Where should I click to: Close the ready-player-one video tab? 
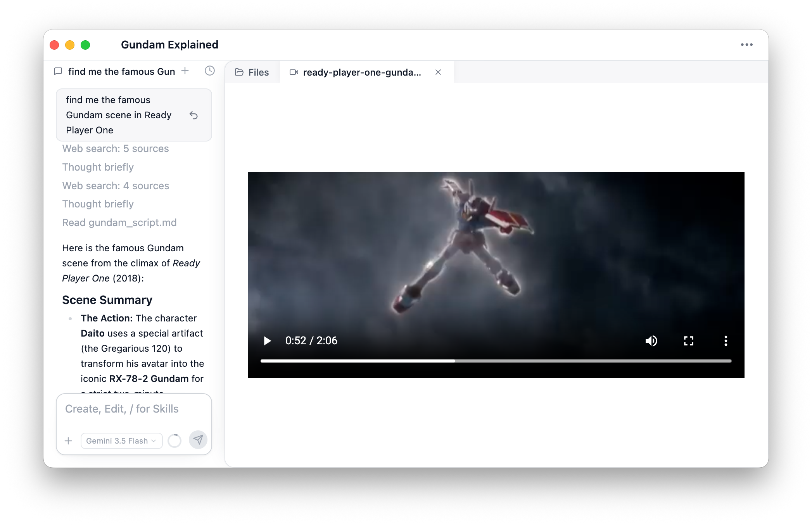point(438,72)
